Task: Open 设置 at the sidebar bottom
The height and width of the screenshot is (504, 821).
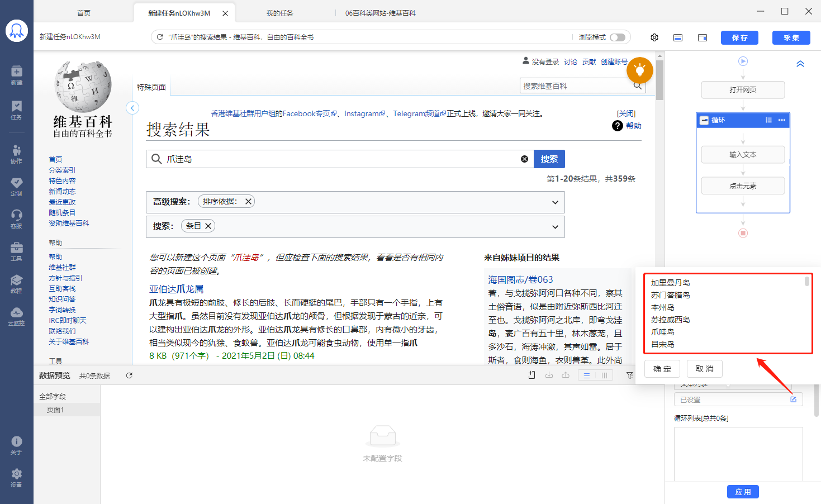Action: (17, 478)
